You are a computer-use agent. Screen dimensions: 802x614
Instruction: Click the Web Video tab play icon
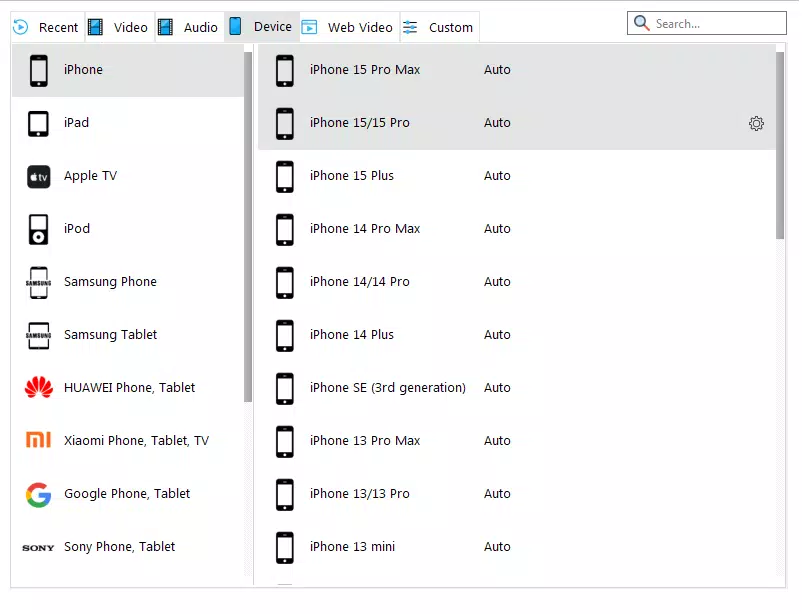309,27
